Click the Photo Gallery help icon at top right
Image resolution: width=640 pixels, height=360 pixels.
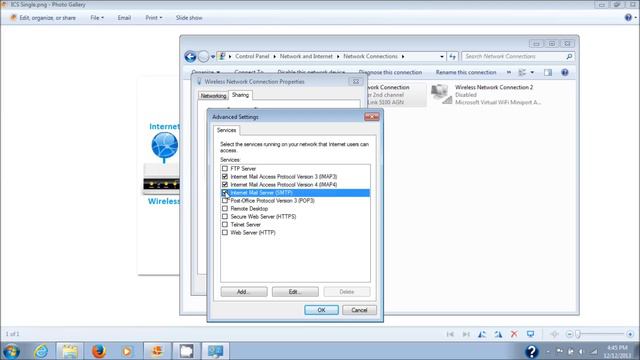tap(628, 18)
